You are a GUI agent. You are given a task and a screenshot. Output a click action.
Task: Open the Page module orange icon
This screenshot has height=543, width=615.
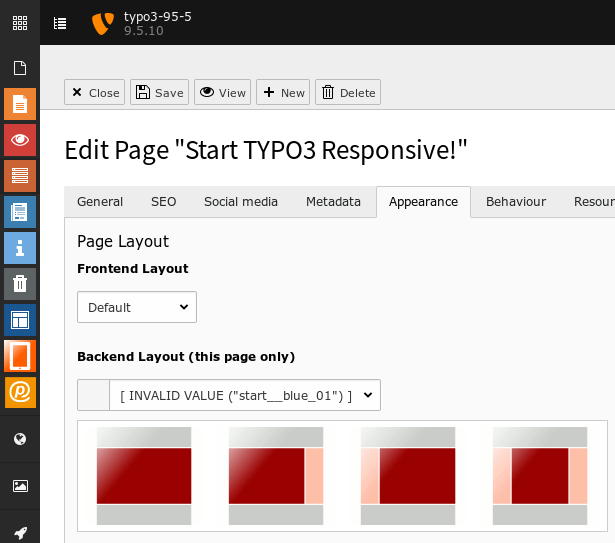pos(20,104)
